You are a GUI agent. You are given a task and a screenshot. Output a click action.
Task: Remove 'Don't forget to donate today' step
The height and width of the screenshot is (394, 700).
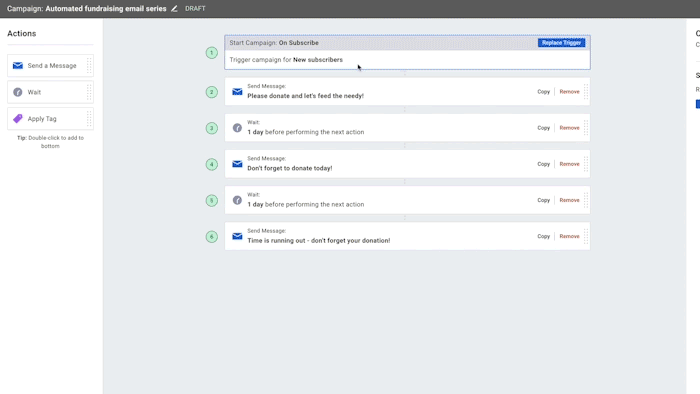(569, 164)
